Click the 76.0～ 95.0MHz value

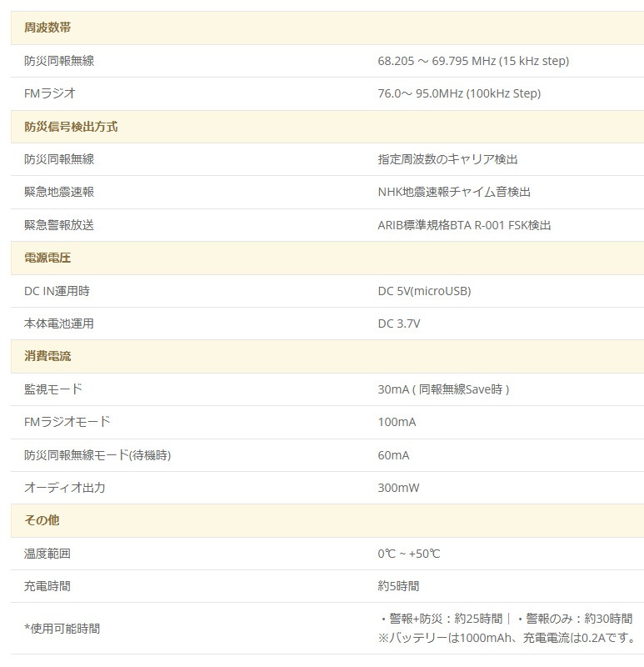point(459,93)
